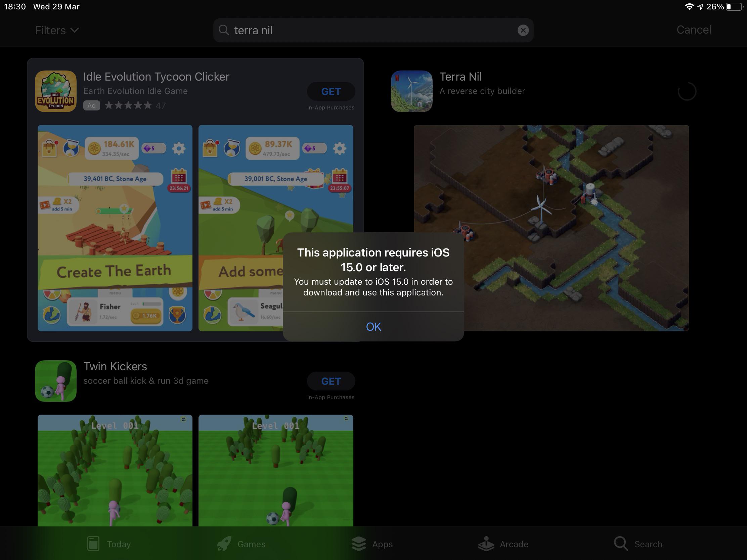Screen dimensions: 747x560
Task: Click the terra nil search field
Action: tap(371, 30)
